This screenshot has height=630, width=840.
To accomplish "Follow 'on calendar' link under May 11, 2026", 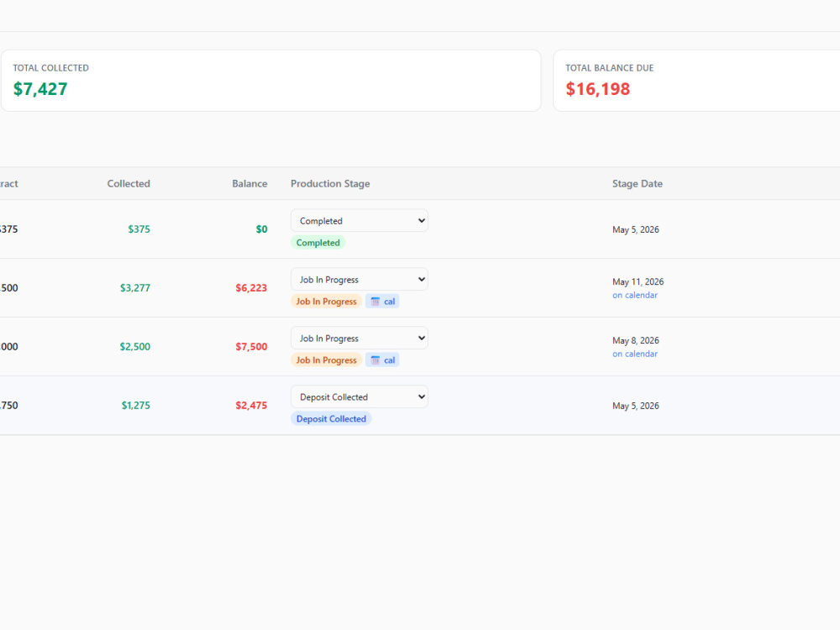I will (635, 295).
